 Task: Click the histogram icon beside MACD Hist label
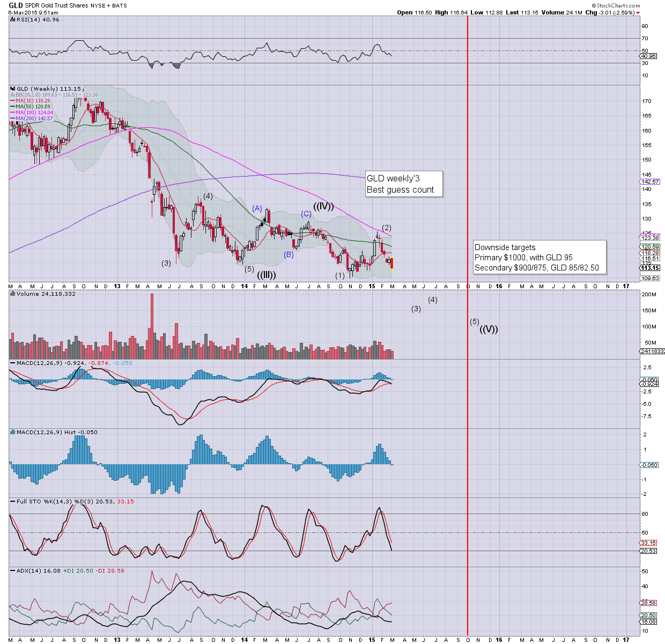coord(13,432)
